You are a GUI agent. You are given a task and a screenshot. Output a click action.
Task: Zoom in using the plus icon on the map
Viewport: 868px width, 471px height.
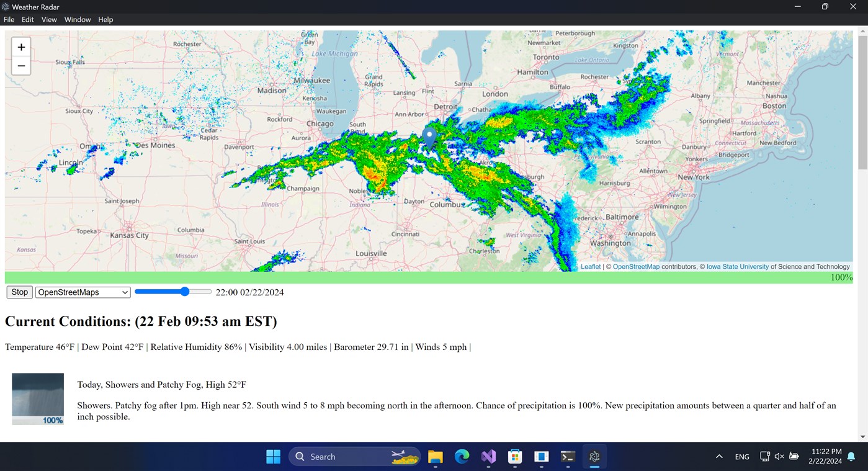[x=20, y=47]
